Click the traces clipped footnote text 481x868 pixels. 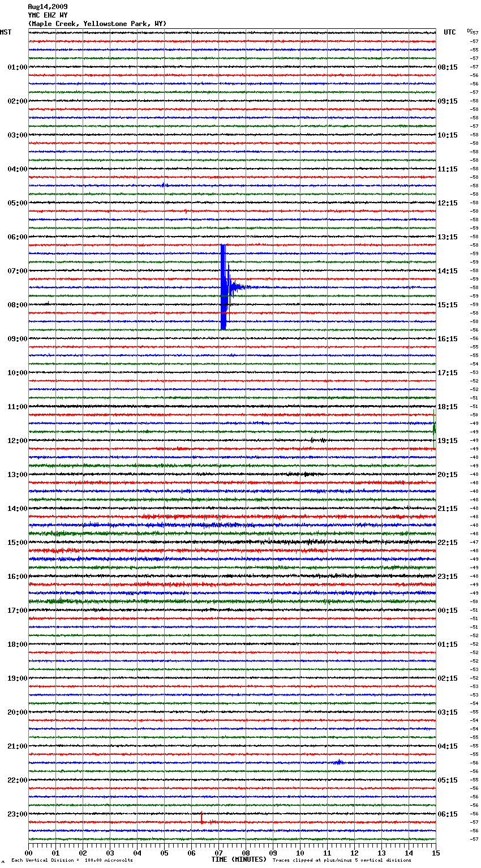click(342, 861)
